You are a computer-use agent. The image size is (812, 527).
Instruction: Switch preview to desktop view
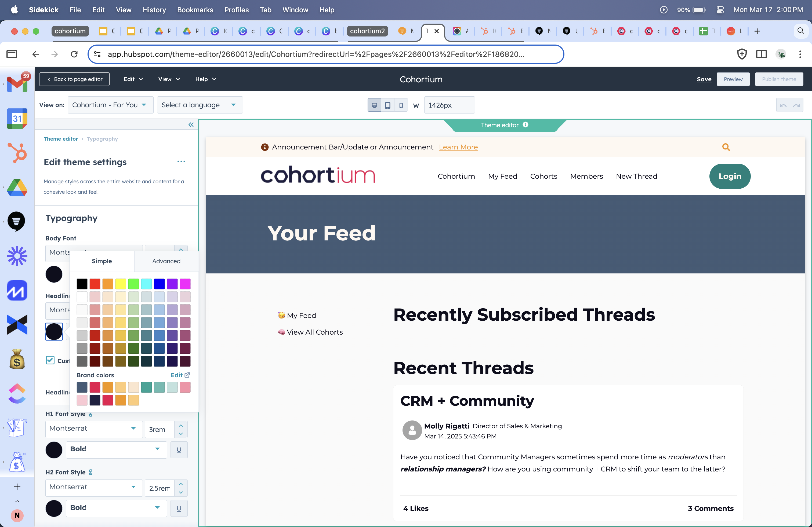(x=374, y=105)
